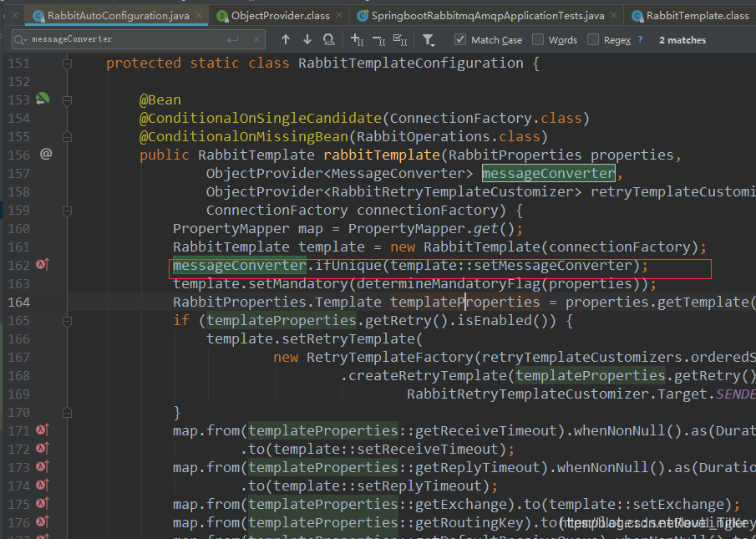
Task: Click the rabbitTemplate method name
Action: click(x=382, y=155)
